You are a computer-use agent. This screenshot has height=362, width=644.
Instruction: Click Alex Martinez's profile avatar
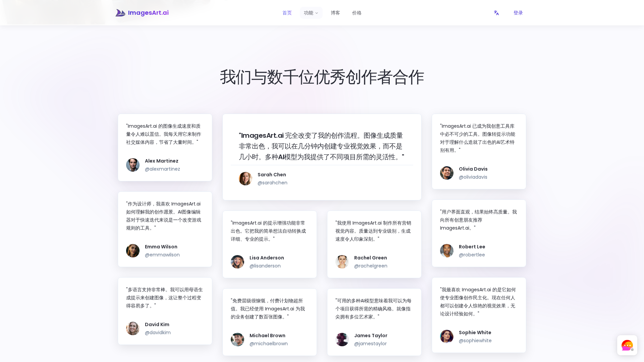point(133,165)
